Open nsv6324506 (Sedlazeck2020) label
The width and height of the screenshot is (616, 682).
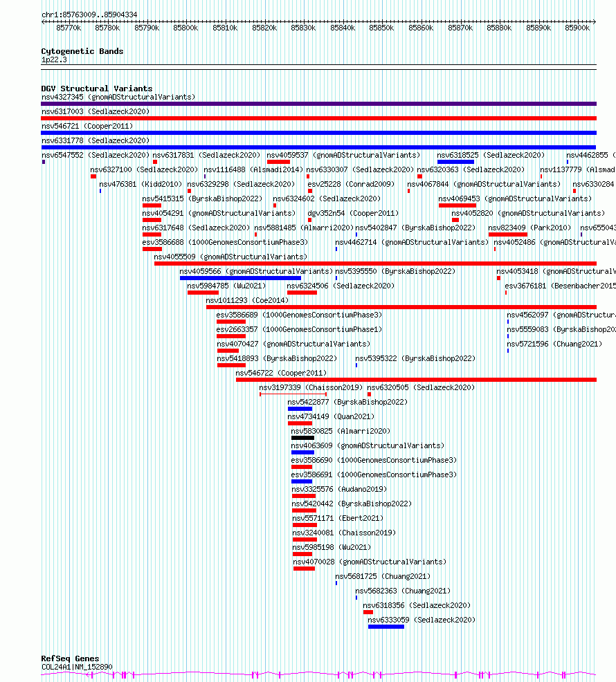(x=341, y=286)
